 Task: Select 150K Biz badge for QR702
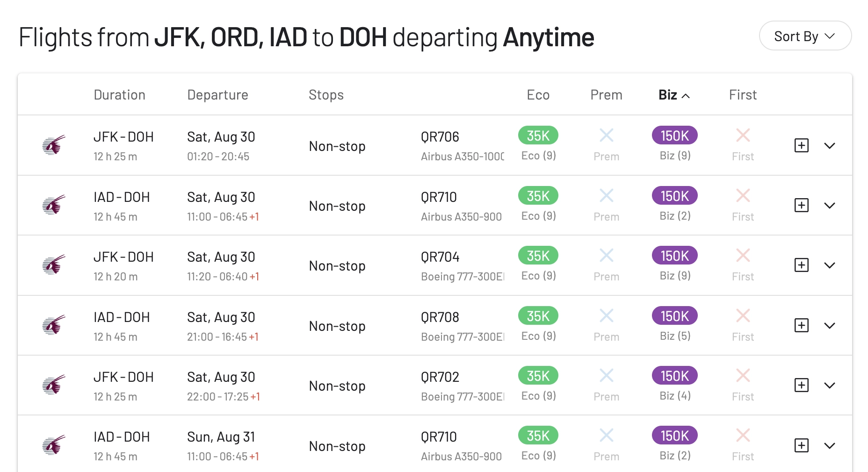[674, 376]
